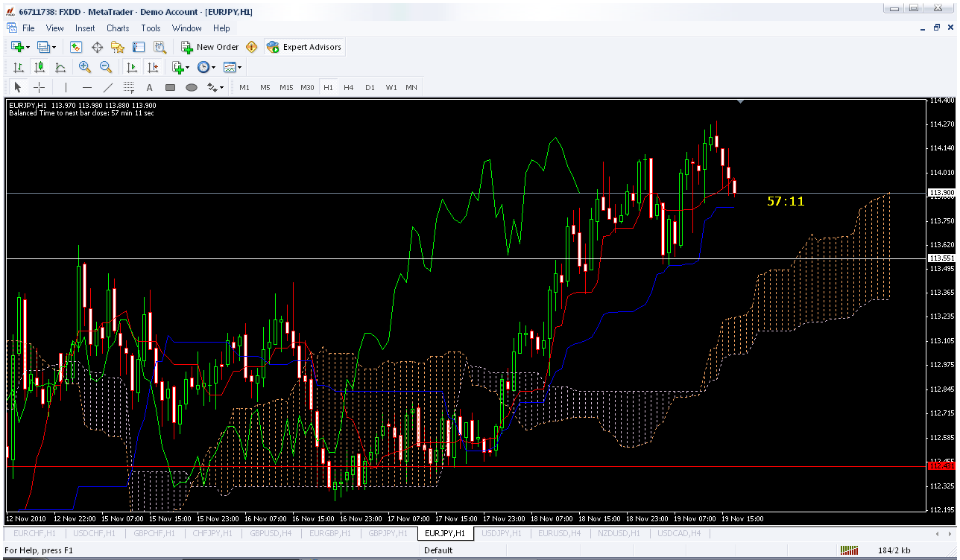Select the trendline drawing tool
Viewport: 960px width, 560px height.
point(107,87)
